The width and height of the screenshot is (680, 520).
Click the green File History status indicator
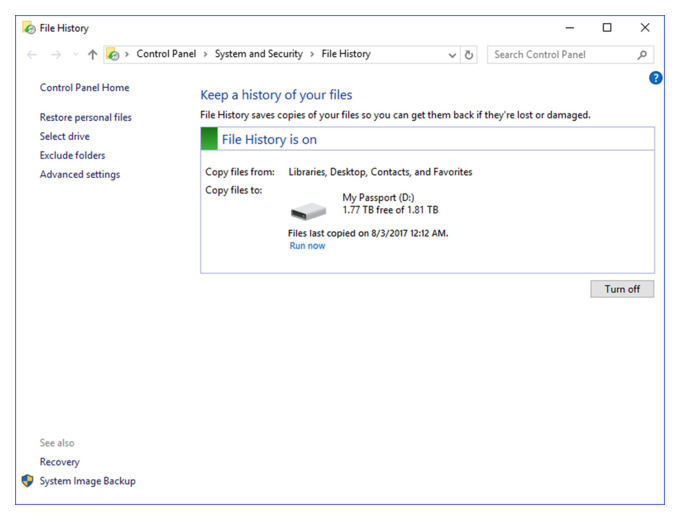pos(209,139)
